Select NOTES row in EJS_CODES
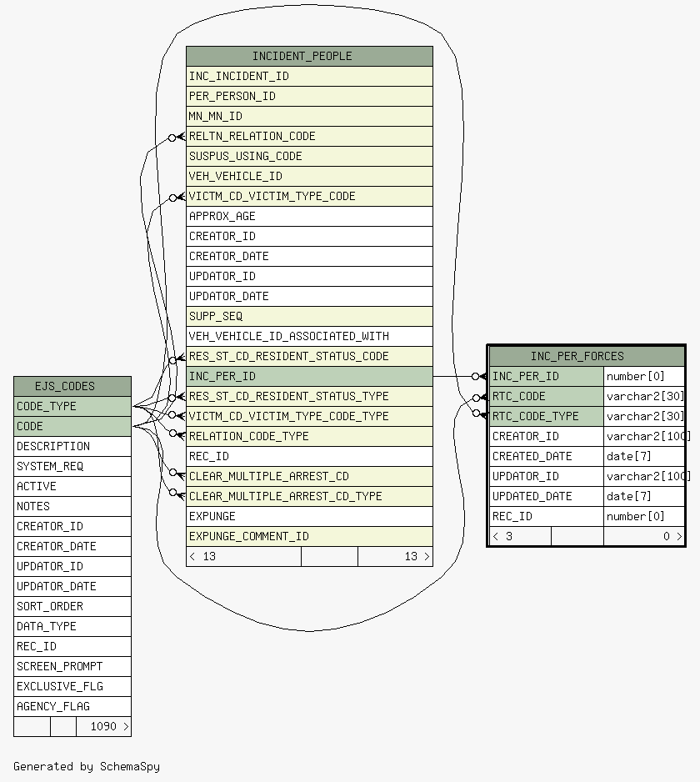 coord(72,506)
